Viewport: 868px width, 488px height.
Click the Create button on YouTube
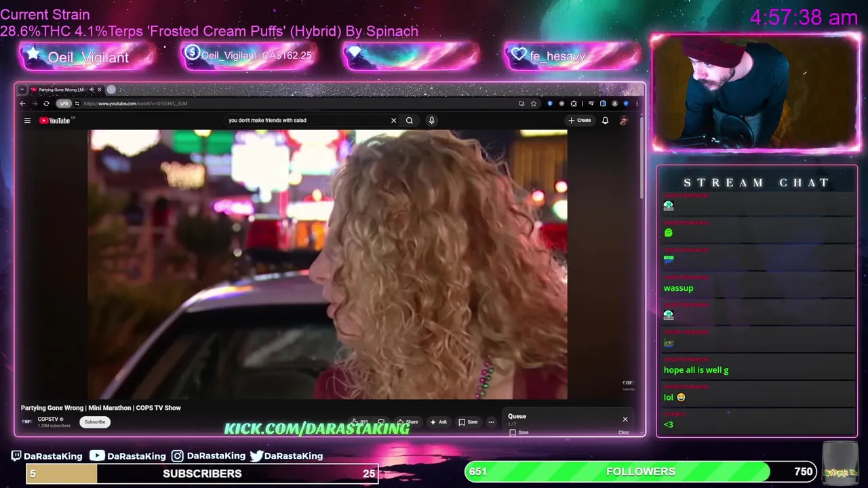pos(580,121)
